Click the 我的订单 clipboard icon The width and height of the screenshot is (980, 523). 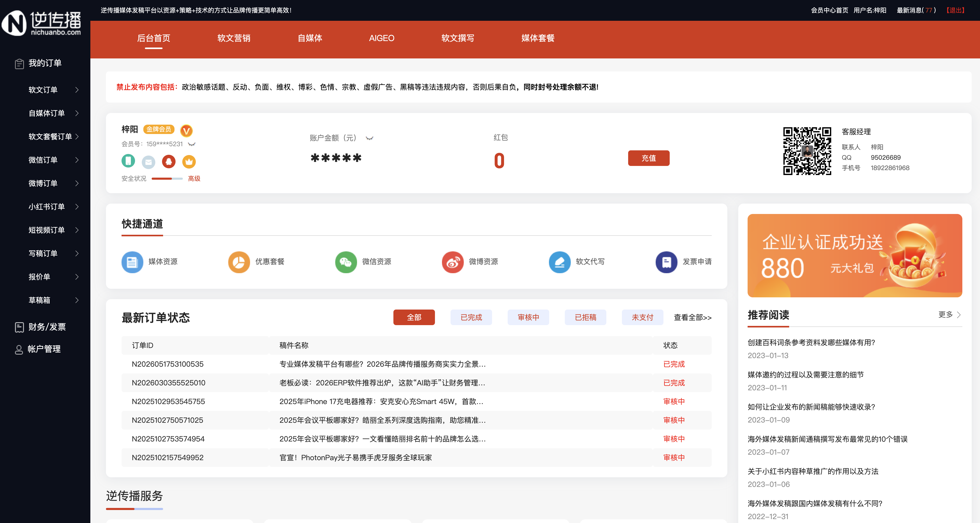[x=19, y=64]
